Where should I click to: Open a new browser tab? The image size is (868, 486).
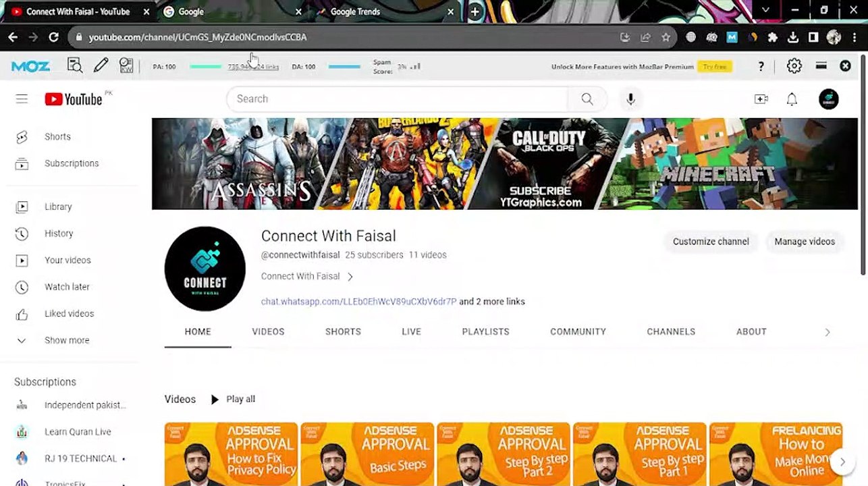(474, 11)
